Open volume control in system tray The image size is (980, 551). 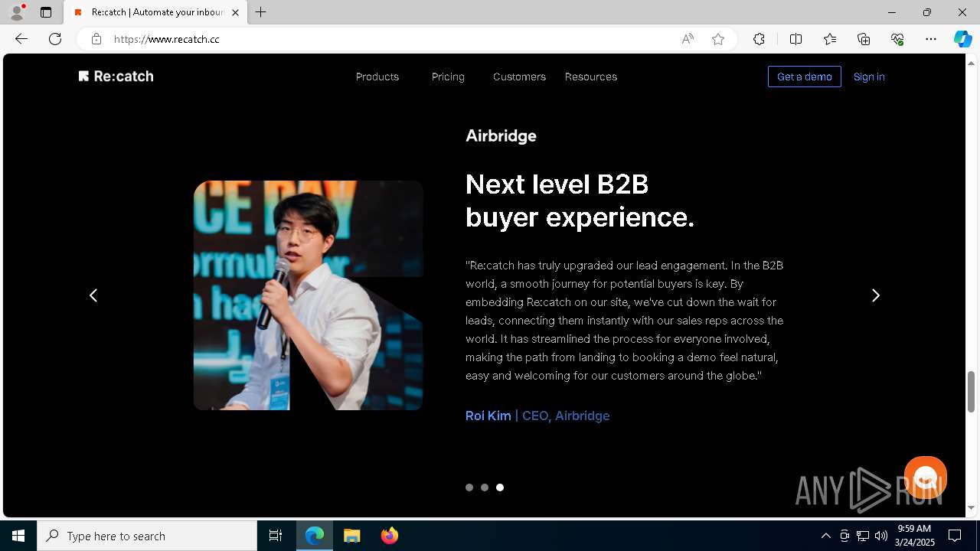(x=881, y=536)
